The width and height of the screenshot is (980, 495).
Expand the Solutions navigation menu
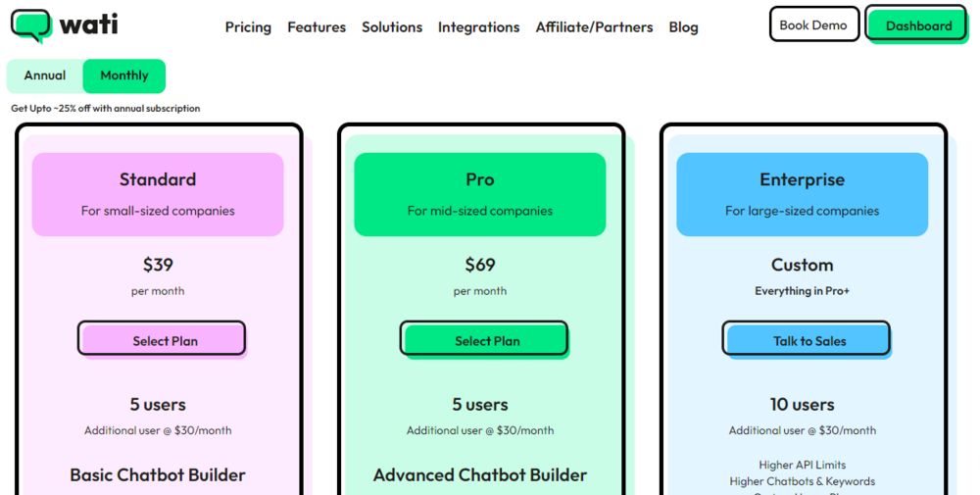pos(392,27)
